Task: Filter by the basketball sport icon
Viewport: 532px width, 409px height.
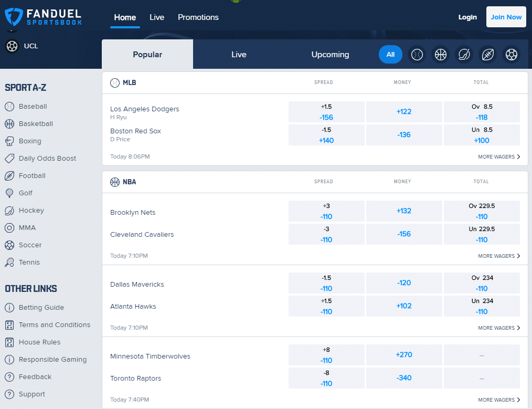Action: click(x=441, y=55)
